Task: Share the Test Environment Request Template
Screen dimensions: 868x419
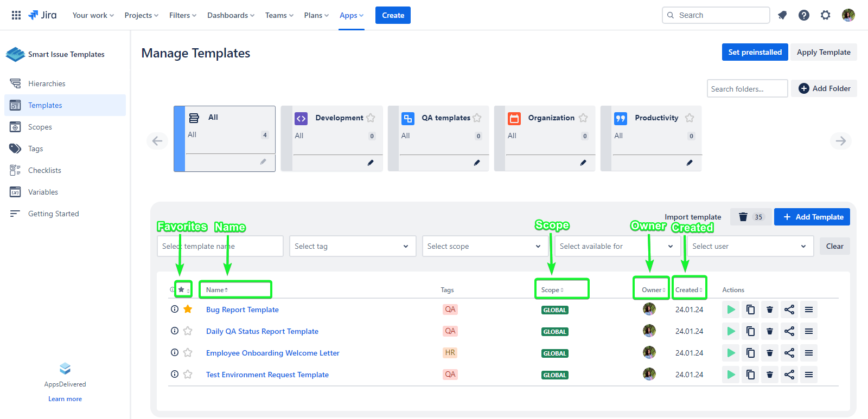Action: (789, 375)
